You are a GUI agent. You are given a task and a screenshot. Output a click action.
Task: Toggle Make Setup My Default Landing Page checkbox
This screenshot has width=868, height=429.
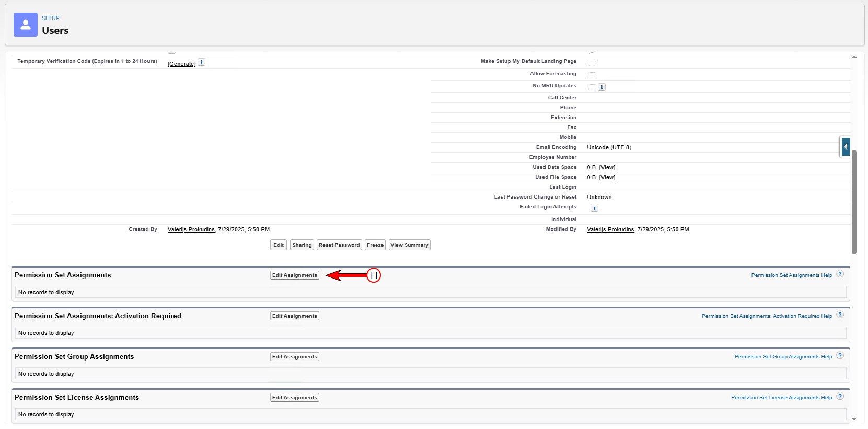(x=592, y=63)
